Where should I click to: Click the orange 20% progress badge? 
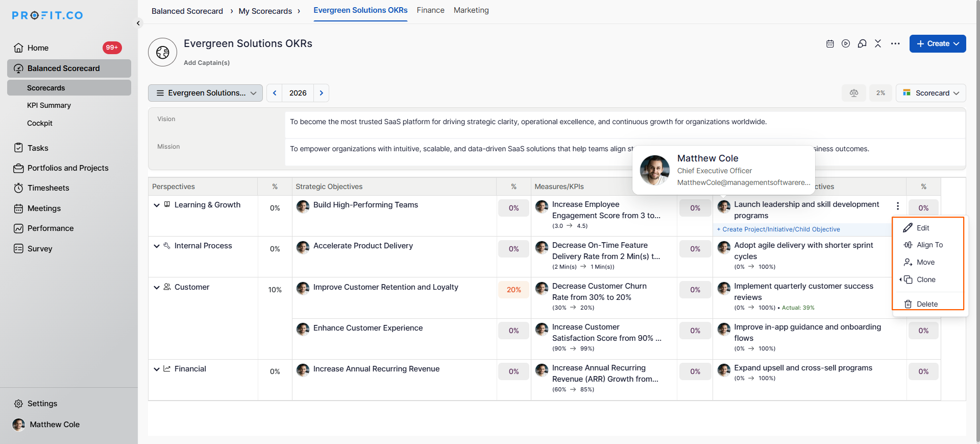(x=513, y=290)
